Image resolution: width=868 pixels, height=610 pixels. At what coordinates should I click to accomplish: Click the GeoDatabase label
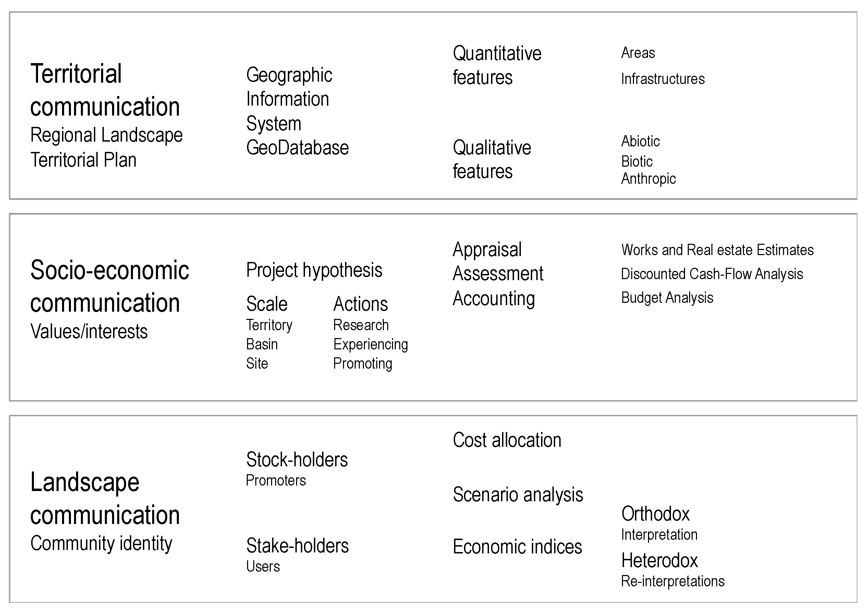(297, 147)
